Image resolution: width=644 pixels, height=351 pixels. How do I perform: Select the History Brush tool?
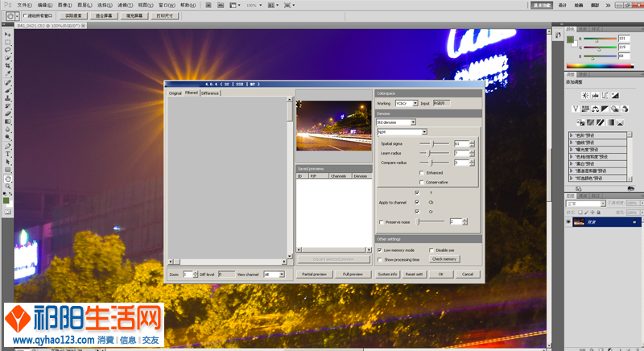7,106
